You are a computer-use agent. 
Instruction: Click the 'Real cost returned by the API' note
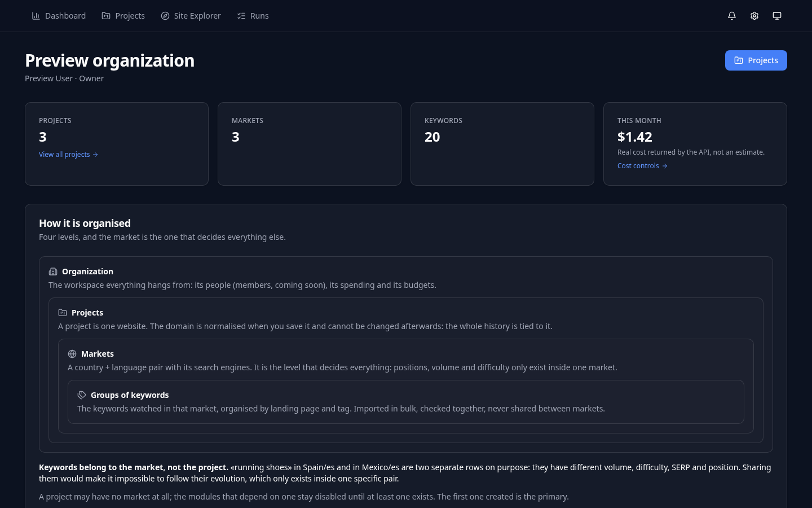691,152
